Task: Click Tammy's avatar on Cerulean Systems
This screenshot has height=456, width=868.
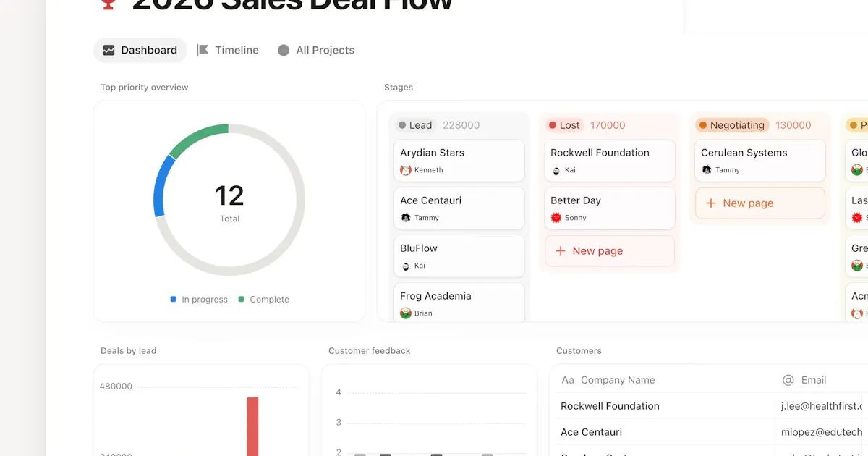Action: tap(707, 170)
